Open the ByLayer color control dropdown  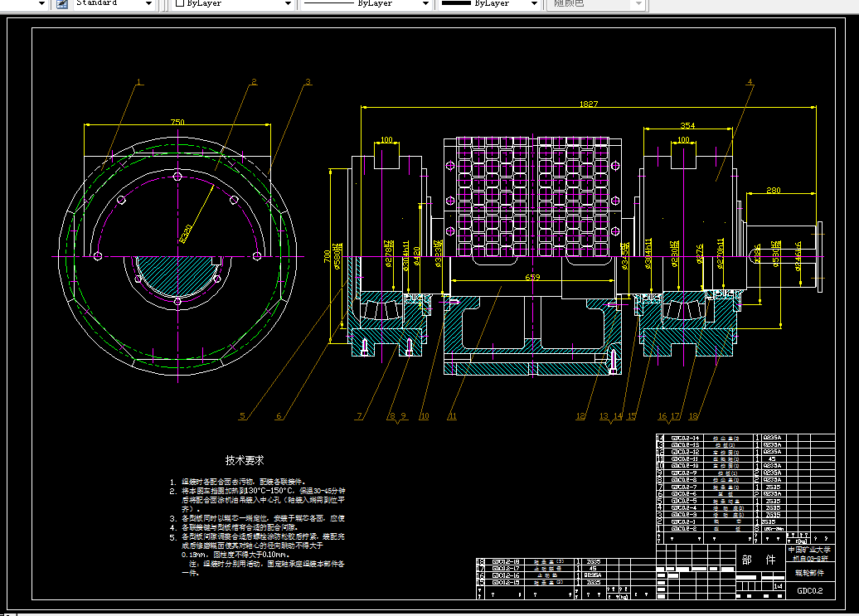pyautogui.click(x=288, y=4)
